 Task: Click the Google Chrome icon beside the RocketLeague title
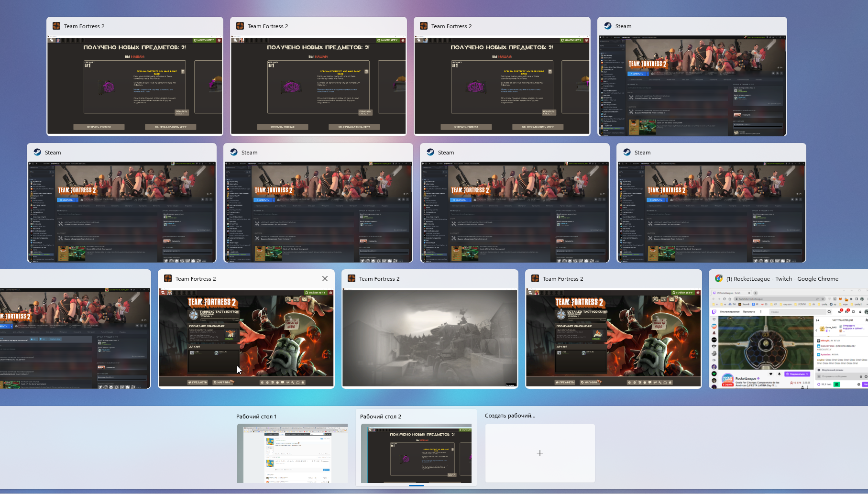point(718,279)
